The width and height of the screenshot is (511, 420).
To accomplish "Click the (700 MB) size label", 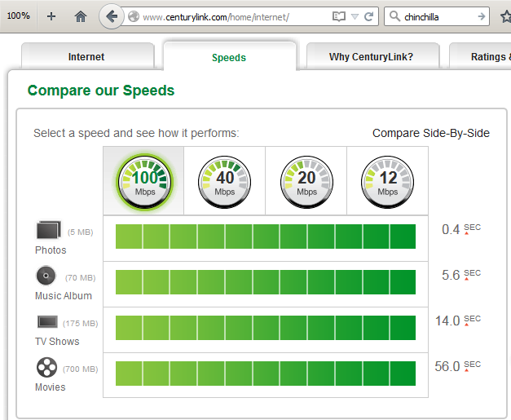I will click(x=81, y=369).
